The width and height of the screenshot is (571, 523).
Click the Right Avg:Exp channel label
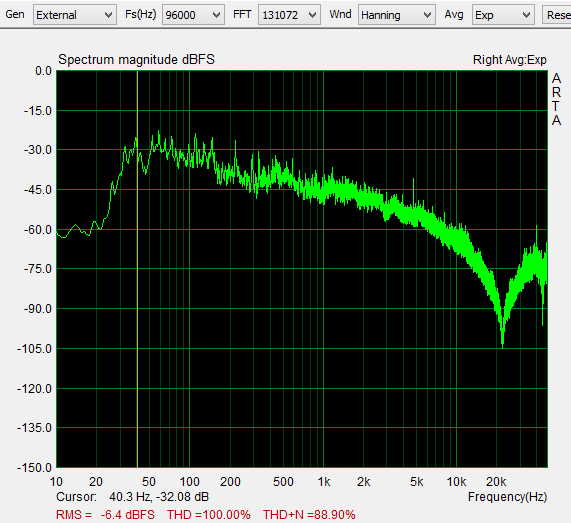(510, 60)
